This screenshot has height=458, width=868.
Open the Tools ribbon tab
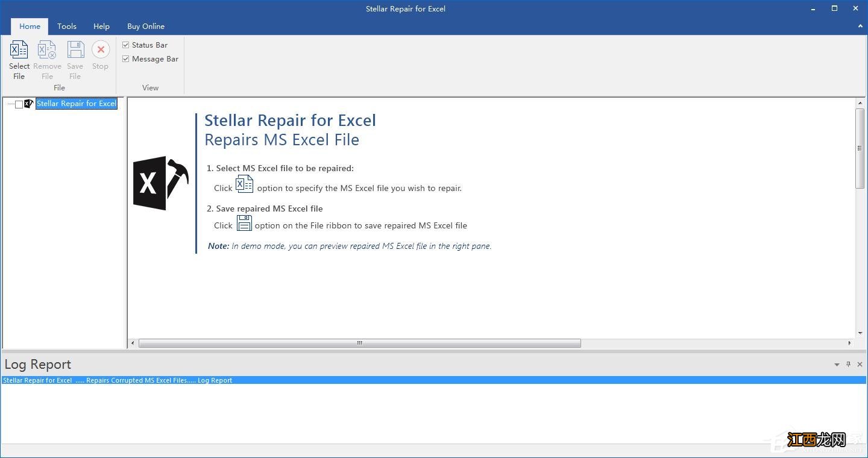pos(67,27)
